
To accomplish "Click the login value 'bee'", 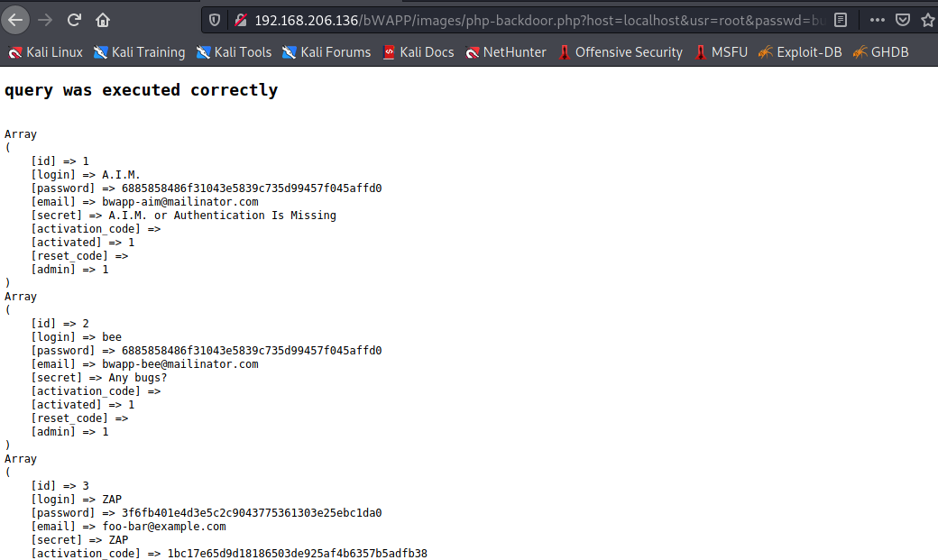I will coord(112,337).
